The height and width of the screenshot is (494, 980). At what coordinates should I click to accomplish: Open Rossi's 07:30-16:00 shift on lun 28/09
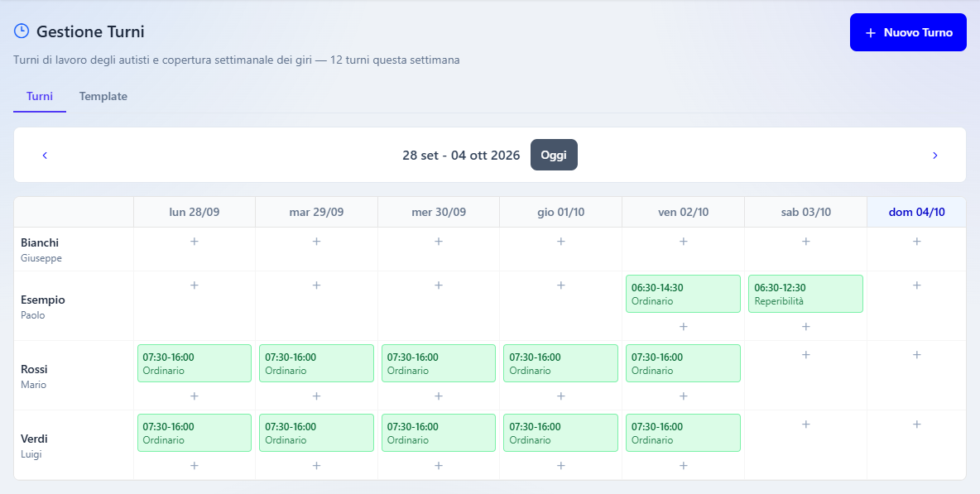tap(195, 363)
